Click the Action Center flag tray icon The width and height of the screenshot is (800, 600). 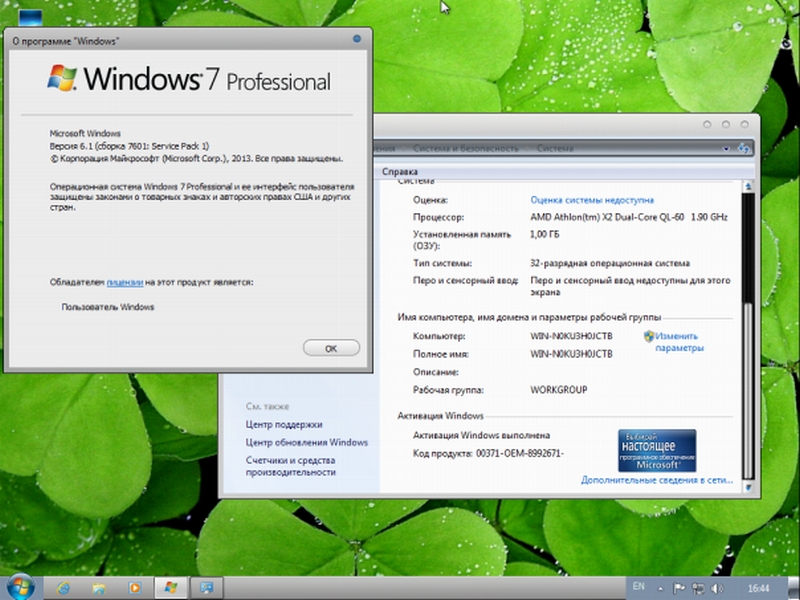(677, 588)
